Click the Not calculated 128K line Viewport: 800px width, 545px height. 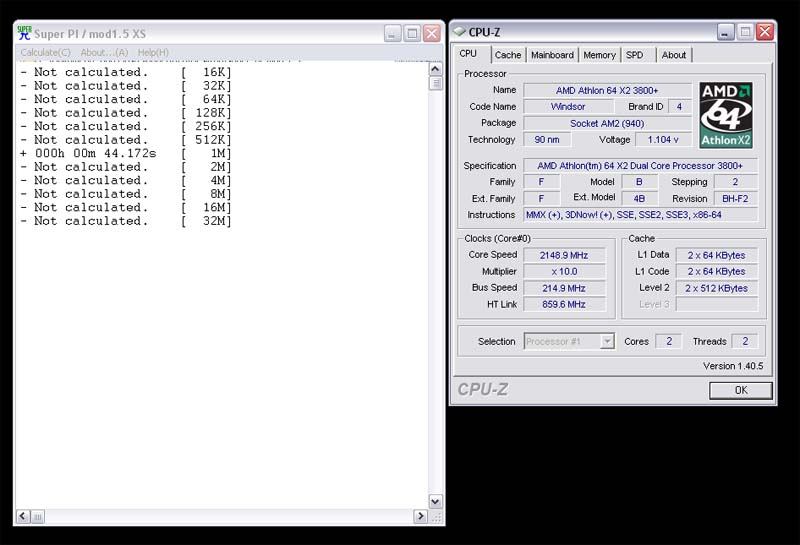126,113
